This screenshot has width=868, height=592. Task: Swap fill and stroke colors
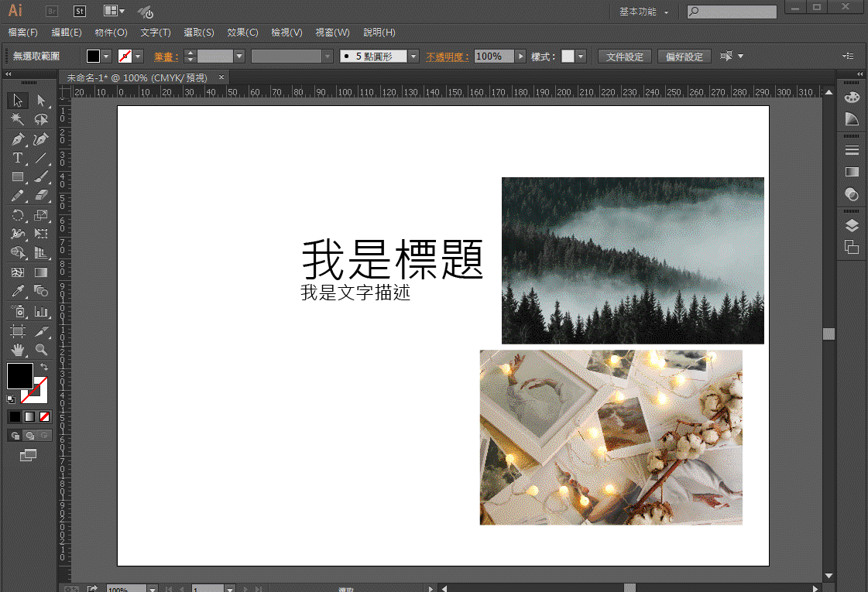point(43,367)
